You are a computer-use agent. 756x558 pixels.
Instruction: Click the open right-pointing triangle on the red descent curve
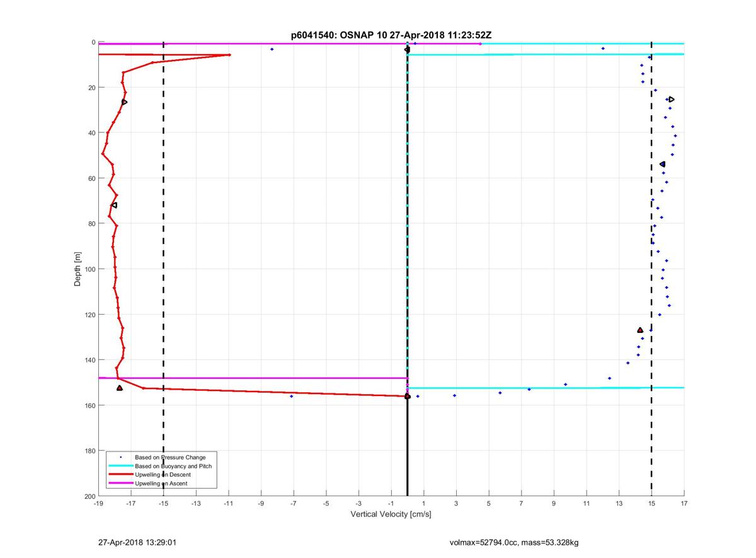click(125, 102)
